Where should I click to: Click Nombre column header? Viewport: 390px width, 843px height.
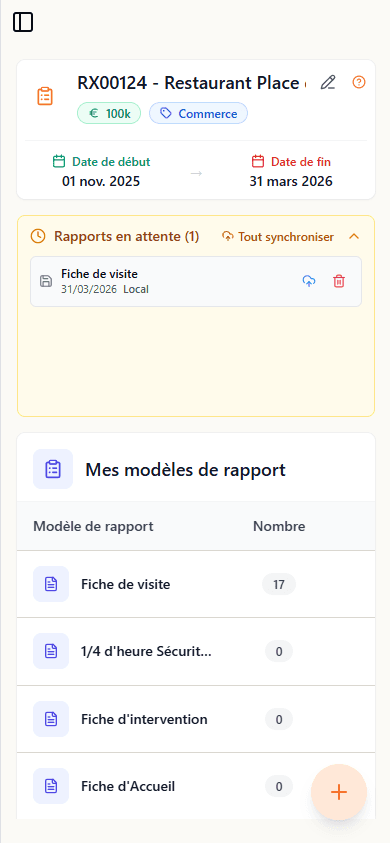tap(279, 526)
